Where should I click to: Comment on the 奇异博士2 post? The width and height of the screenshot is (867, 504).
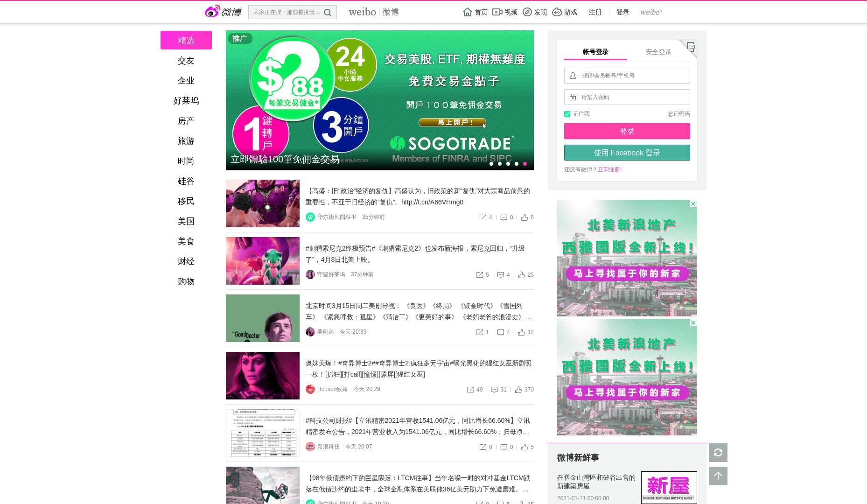point(494,390)
